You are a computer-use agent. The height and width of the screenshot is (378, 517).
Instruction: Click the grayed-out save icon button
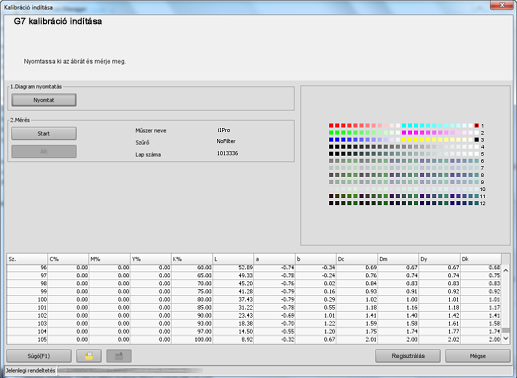point(119,356)
